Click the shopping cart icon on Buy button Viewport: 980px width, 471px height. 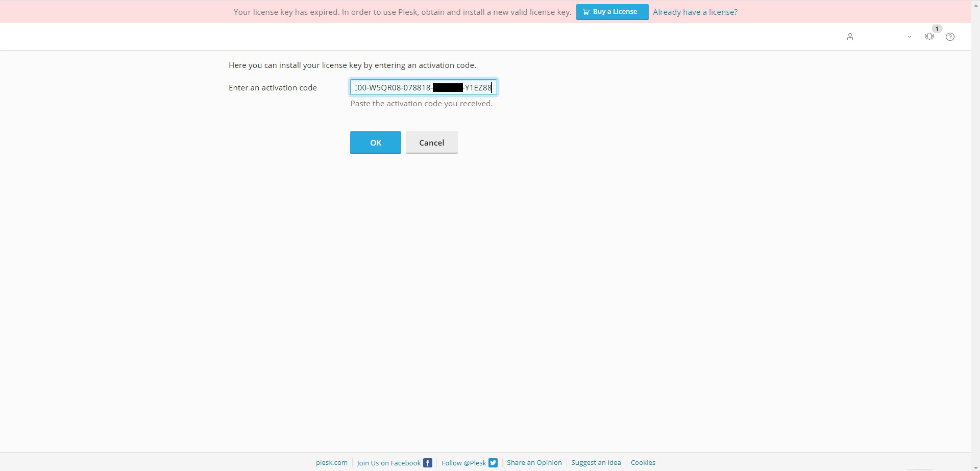pyautogui.click(x=586, y=12)
